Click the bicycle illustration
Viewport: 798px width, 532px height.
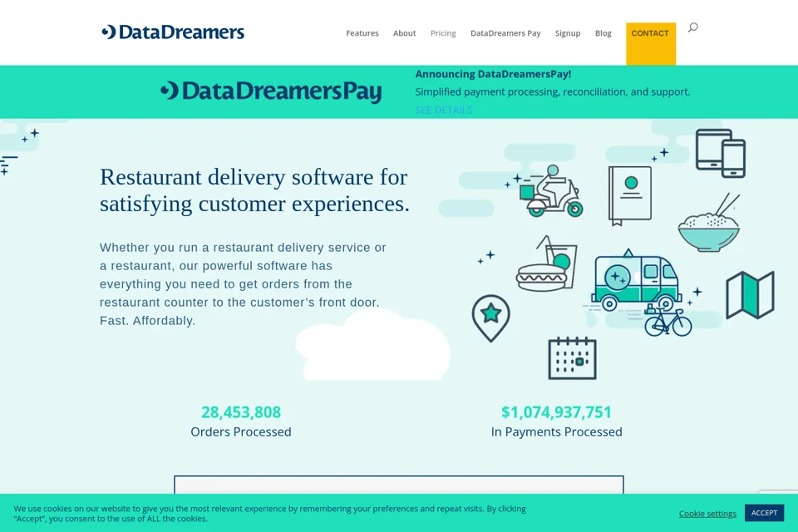point(667,320)
